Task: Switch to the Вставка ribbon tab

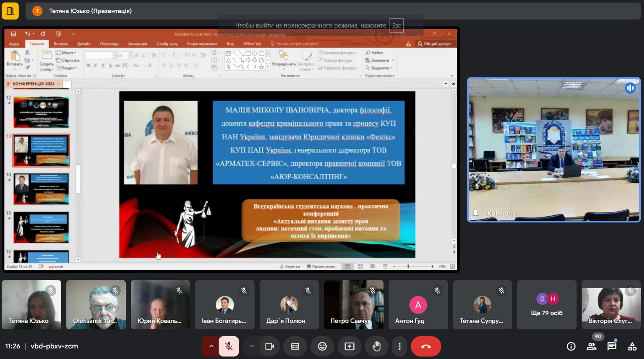Action: 61,44
